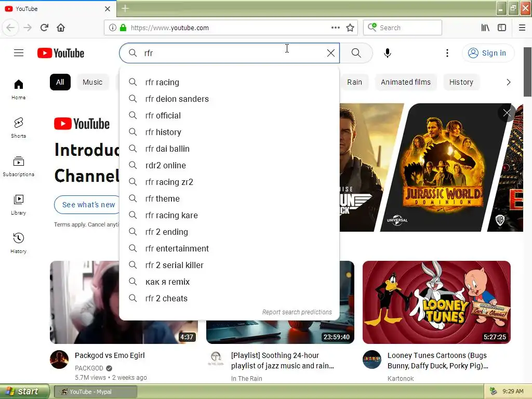Open Packgod vs Emo Egirl video title
Viewport: 532px width, 399px height.
[x=110, y=355]
